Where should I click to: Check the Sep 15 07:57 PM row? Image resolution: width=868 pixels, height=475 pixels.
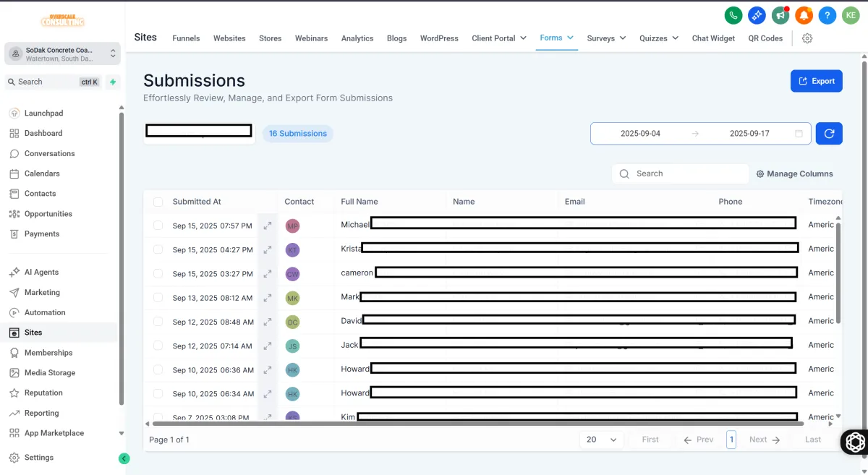(158, 226)
